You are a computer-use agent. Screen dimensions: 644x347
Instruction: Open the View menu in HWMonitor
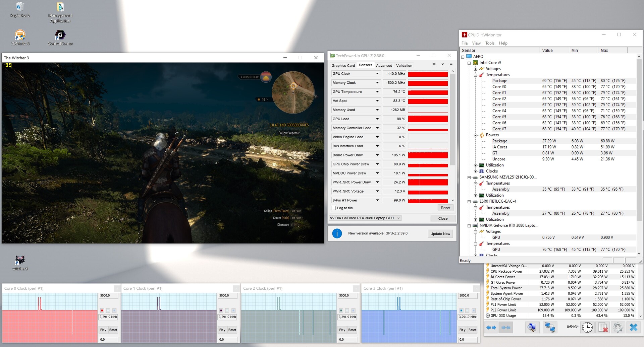point(476,43)
